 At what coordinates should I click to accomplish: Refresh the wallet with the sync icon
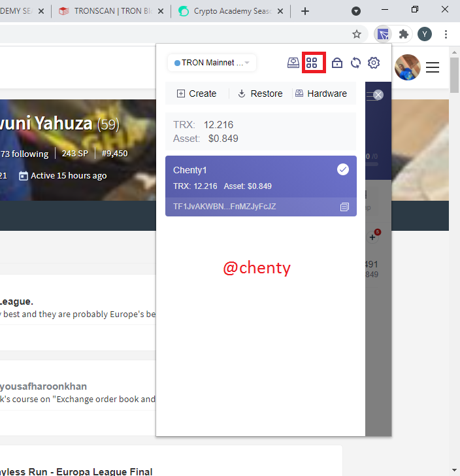[x=355, y=63]
